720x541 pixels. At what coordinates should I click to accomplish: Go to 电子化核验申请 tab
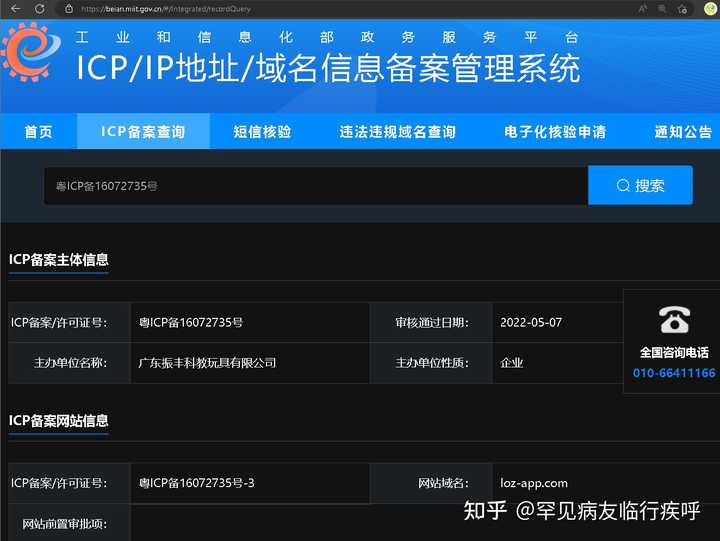click(555, 132)
